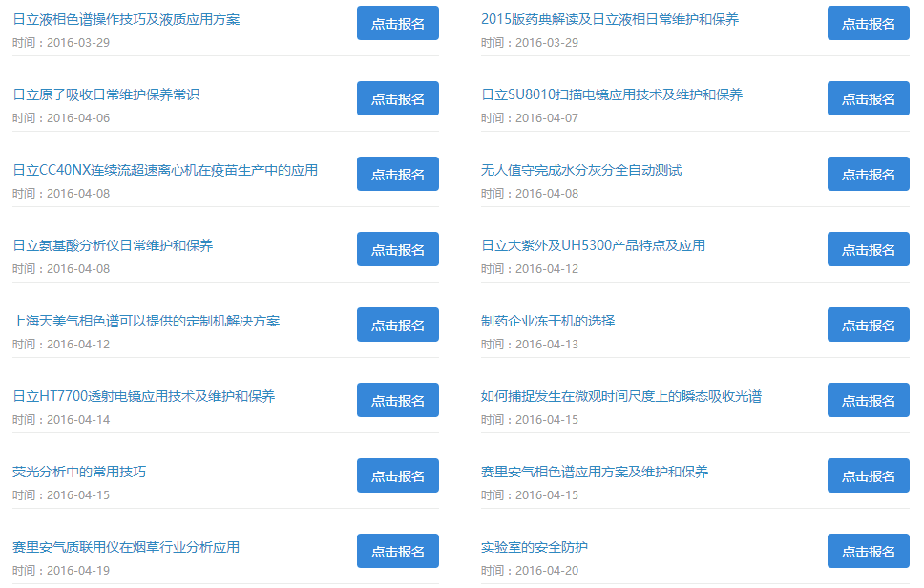The width and height of the screenshot is (924, 588).
Task: Select date text 时间：2016-04-13
Action: (530, 345)
